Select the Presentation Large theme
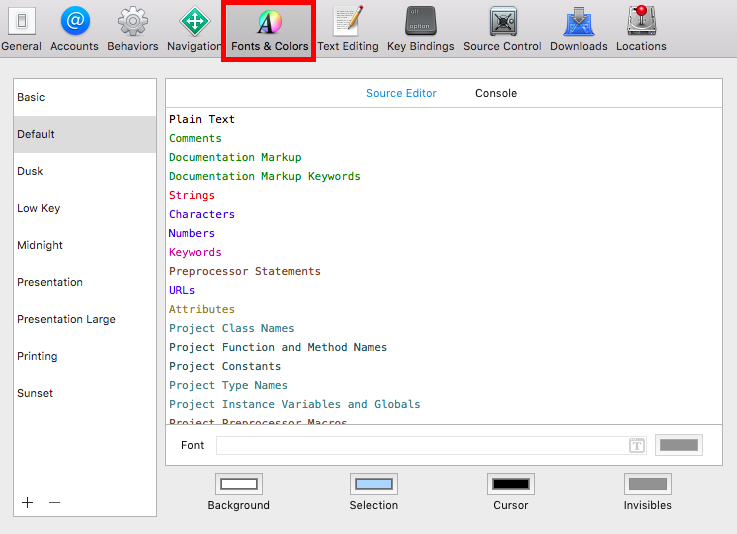The image size is (737, 534). coord(85,319)
